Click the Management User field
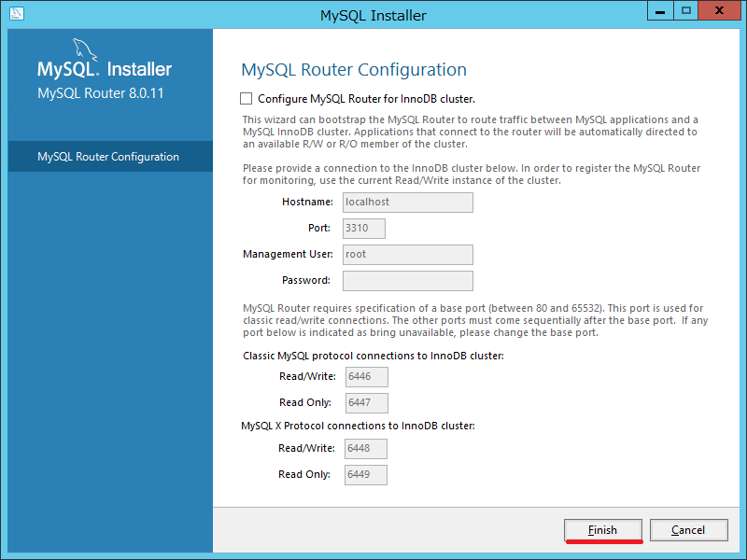Viewport: 747px width, 560px height. point(408,255)
